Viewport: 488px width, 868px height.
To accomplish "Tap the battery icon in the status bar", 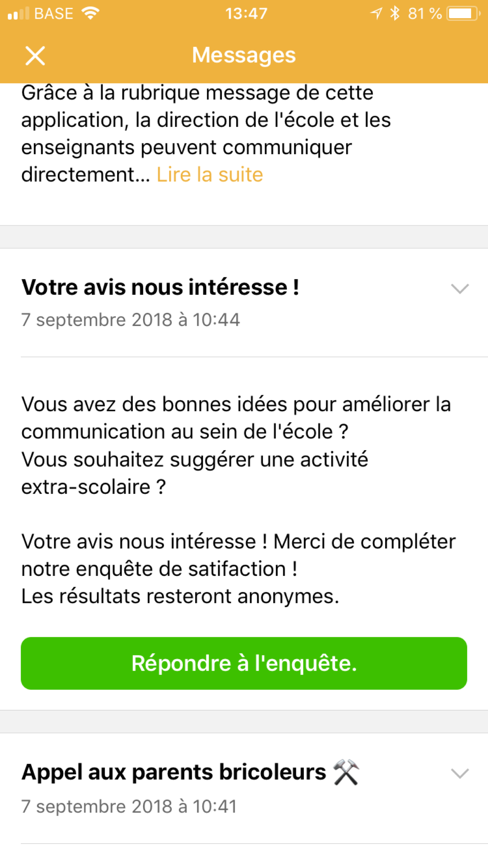I will pyautogui.click(x=464, y=13).
